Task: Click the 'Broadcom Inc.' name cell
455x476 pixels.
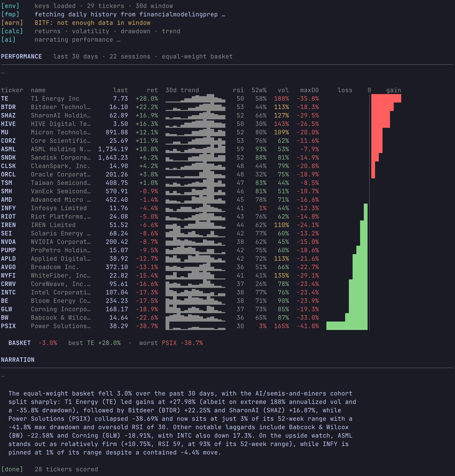Action: click(55, 267)
